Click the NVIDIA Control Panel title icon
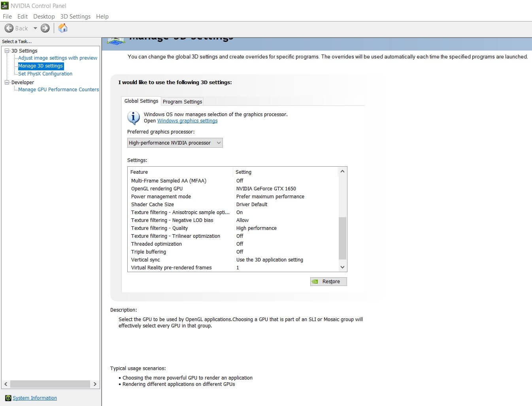532x406 pixels. click(x=5, y=6)
